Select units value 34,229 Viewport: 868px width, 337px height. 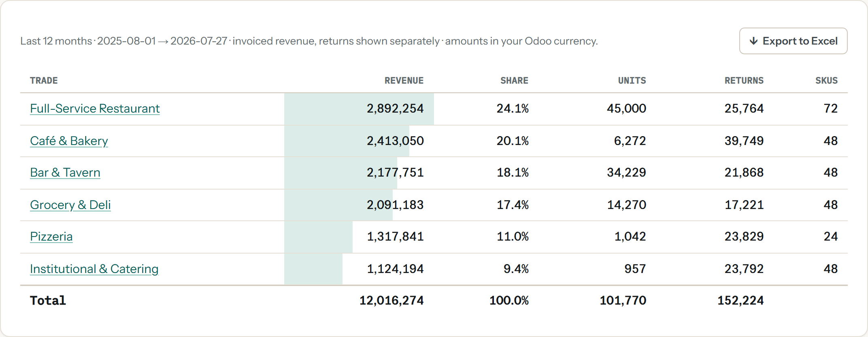coord(626,173)
